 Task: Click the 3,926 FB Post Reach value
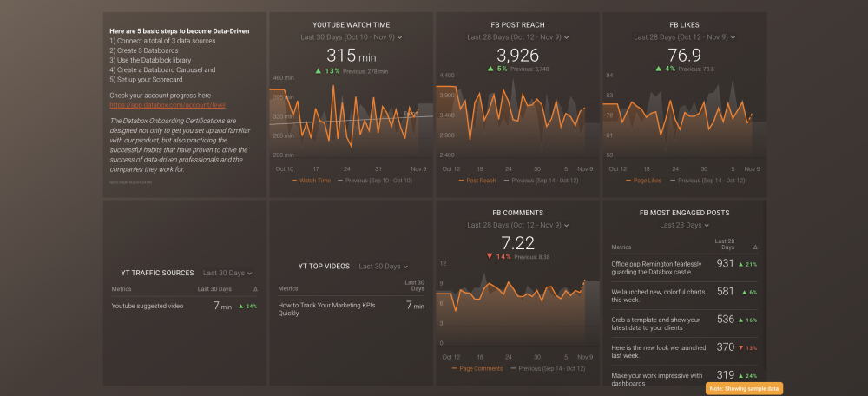pyautogui.click(x=517, y=55)
